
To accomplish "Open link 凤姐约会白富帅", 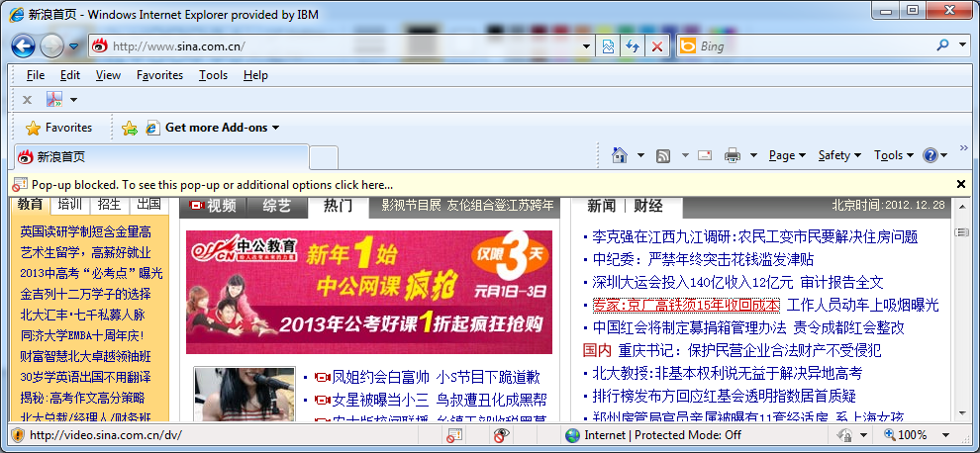I will [381, 378].
